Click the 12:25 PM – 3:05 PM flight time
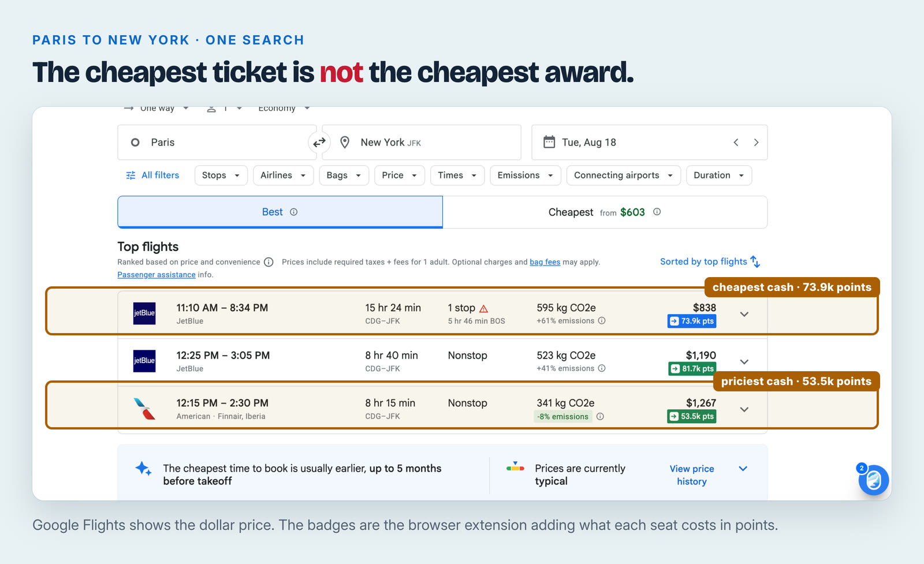 point(223,356)
